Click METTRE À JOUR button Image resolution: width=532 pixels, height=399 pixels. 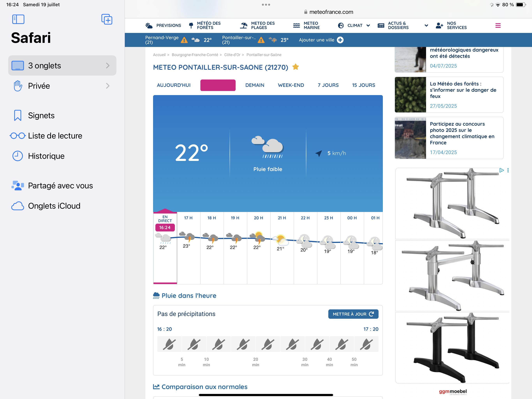click(x=353, y=314)
